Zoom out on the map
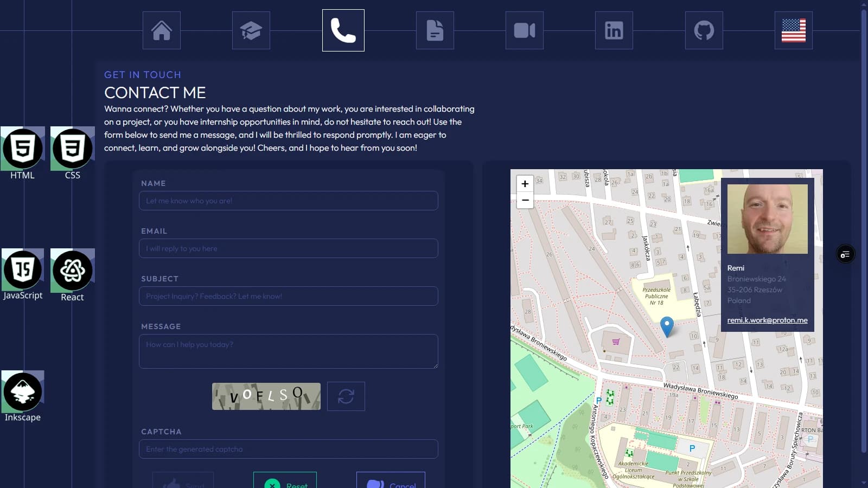The height and width of the screenshot is (488, 868). 525,200
